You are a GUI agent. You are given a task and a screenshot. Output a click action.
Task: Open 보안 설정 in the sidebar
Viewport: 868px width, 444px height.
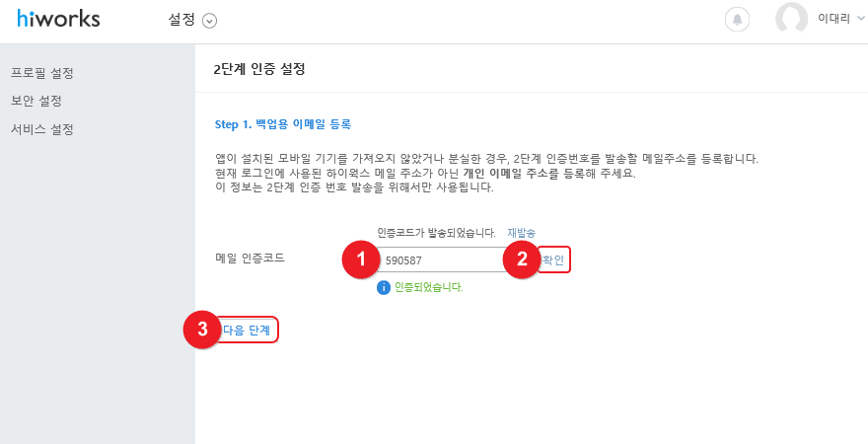pos(36,102)
